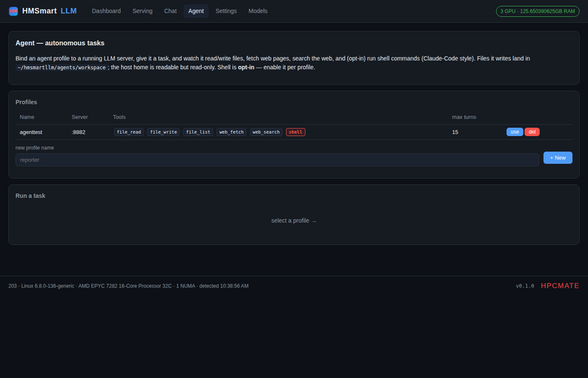Click the bold opt-in text
588x378 pixels.
tap(246, 67)
